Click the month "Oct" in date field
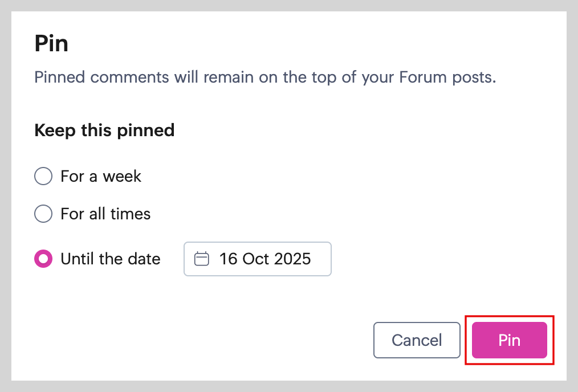The image size is (578, 392). [255, 259]
